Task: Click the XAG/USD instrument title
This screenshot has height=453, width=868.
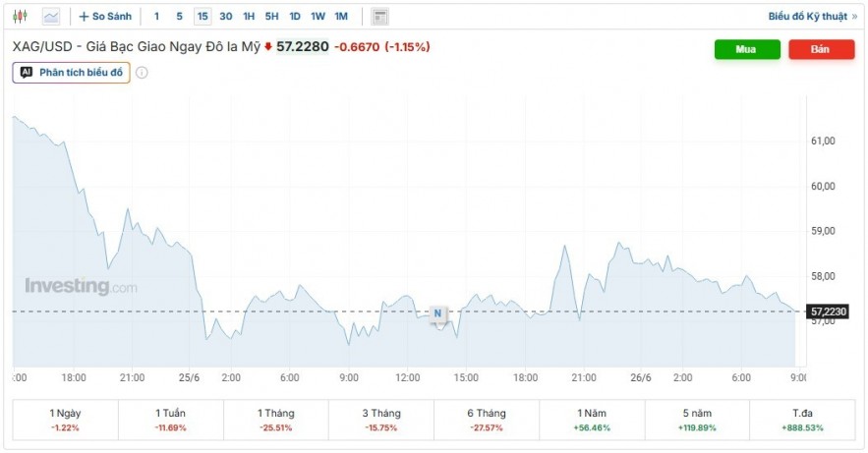Action: coord(137,47)
